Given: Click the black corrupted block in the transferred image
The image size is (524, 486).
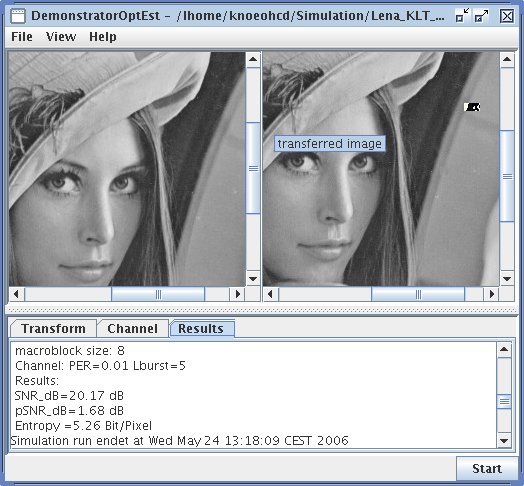Looking at the screenshot, I should (472, 107).
